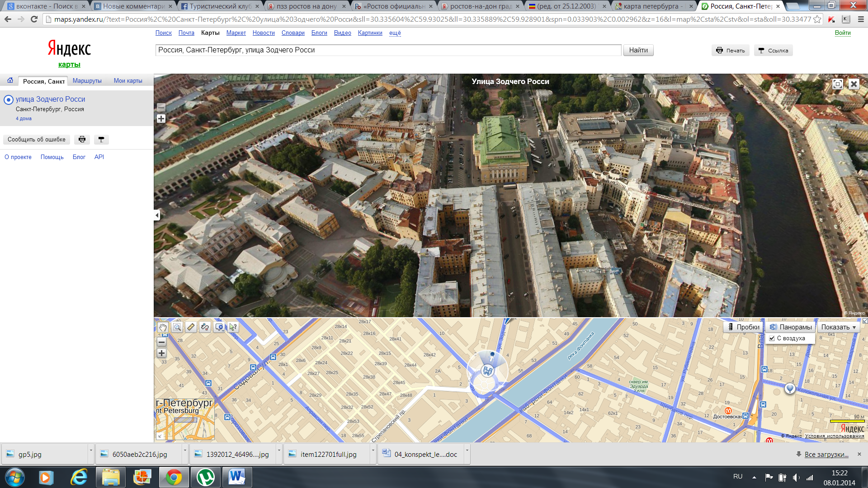This screenshot has width=868, height=488.
Task: Click the Найти search button
Action: click(x=638, y=50)
